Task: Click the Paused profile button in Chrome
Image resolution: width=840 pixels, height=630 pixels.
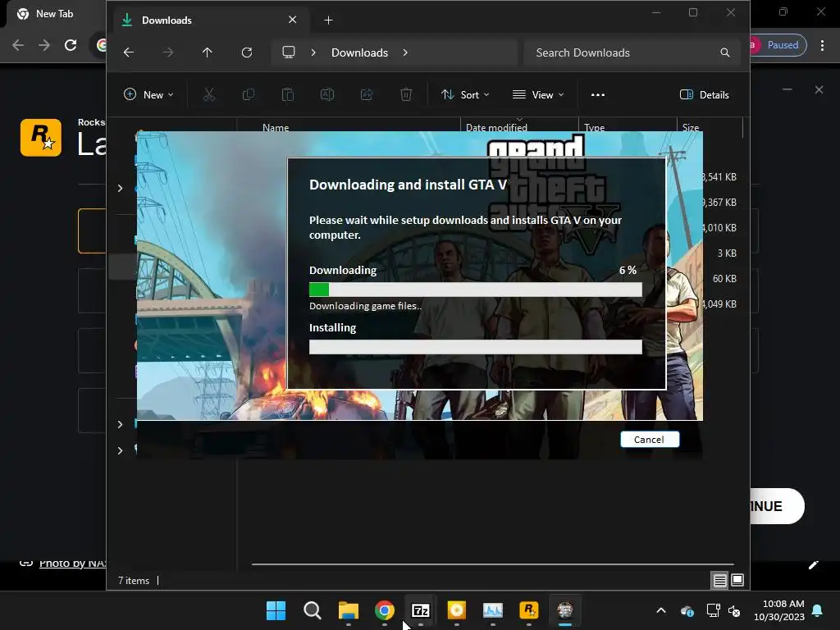Action: click(x=778, y=45)
